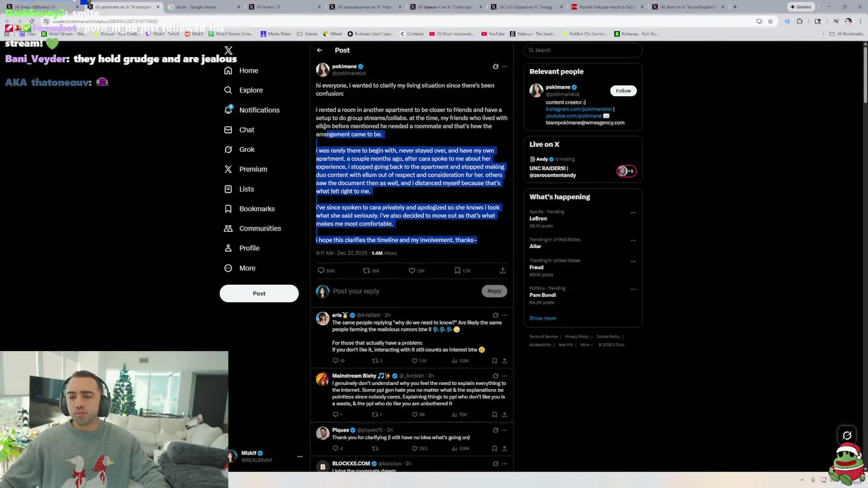Go back using the arrow beside Post
The width and height of the screenshot is (868, 488).
tap(319, 50)
